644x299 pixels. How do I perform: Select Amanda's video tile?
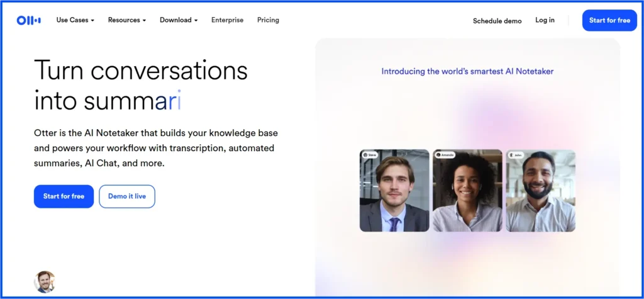(467, 192)
